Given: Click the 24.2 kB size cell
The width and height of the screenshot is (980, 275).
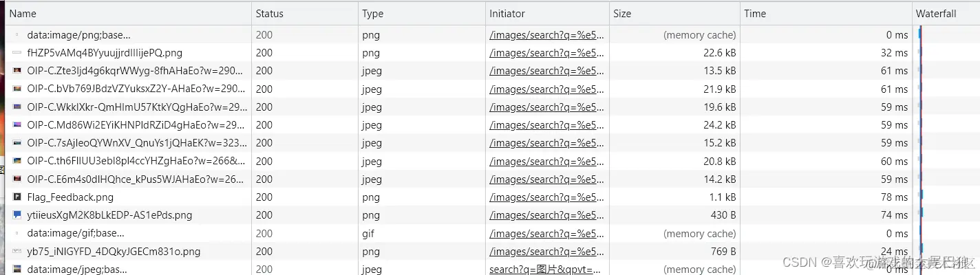Looking at the screenshot, I should coord(720,125).
